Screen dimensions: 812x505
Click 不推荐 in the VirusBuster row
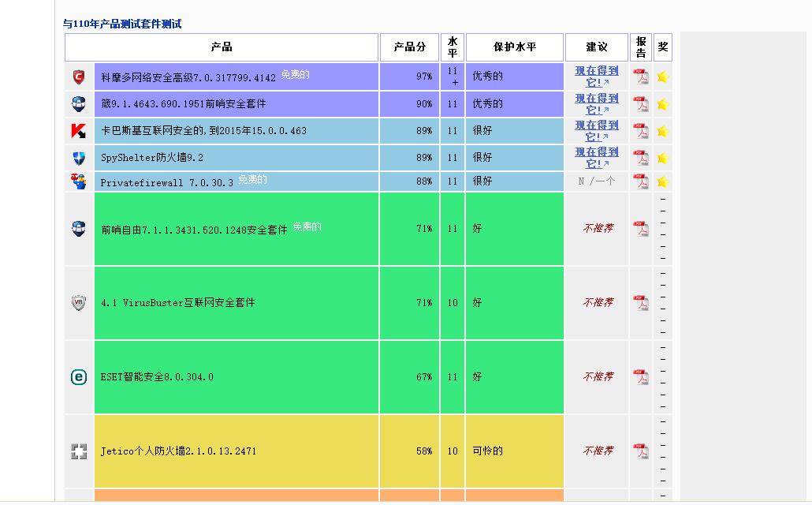(598, 303)
